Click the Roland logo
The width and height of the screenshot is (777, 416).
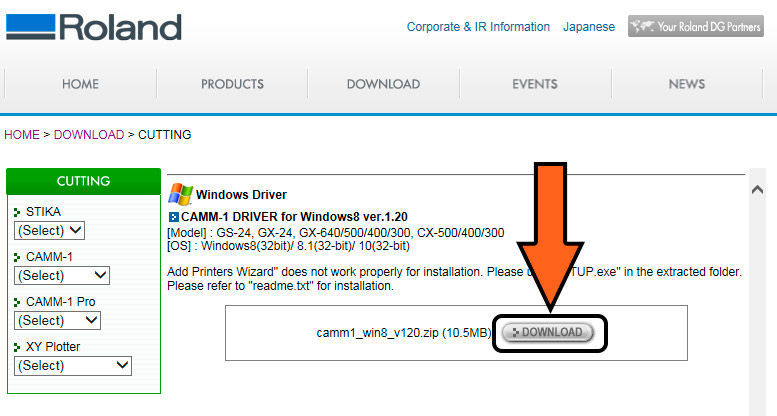click(94, 26)
